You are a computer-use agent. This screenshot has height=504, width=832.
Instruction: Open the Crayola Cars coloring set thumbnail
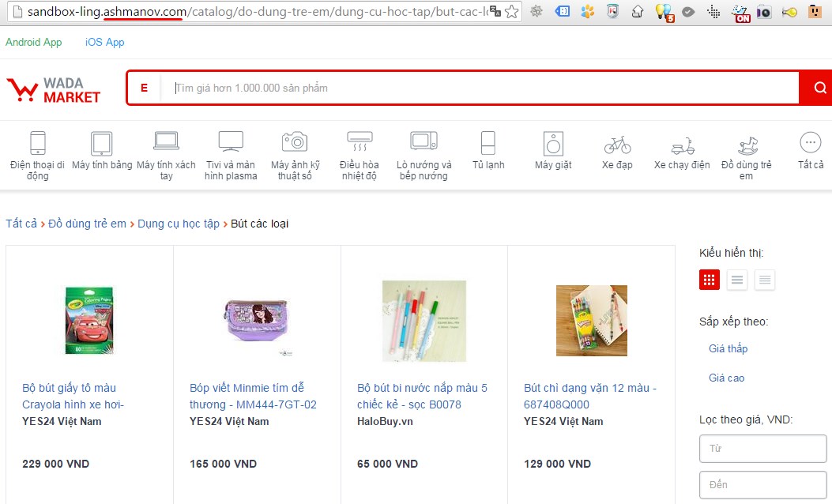89,320
